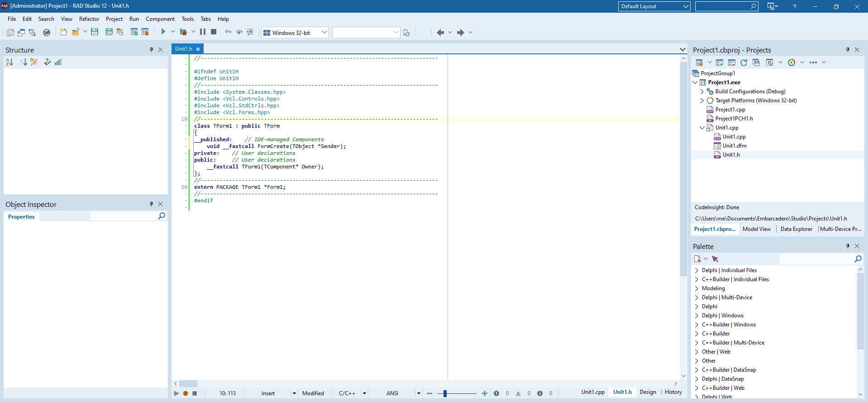The width and height of the screenshot is (868, 402).
Task: Click the search magnifier in Object Inspector
Action: tap(162, 216)
